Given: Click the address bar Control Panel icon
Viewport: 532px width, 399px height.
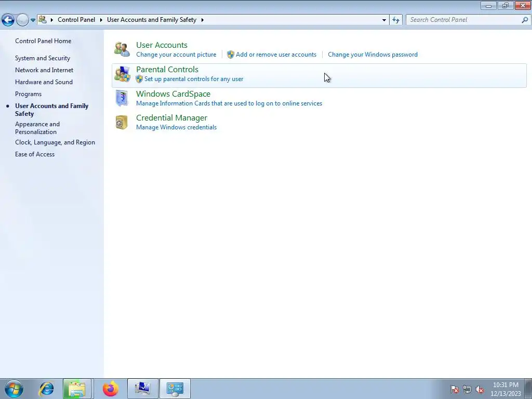Looking at the screenshot, I should [43, 20].
